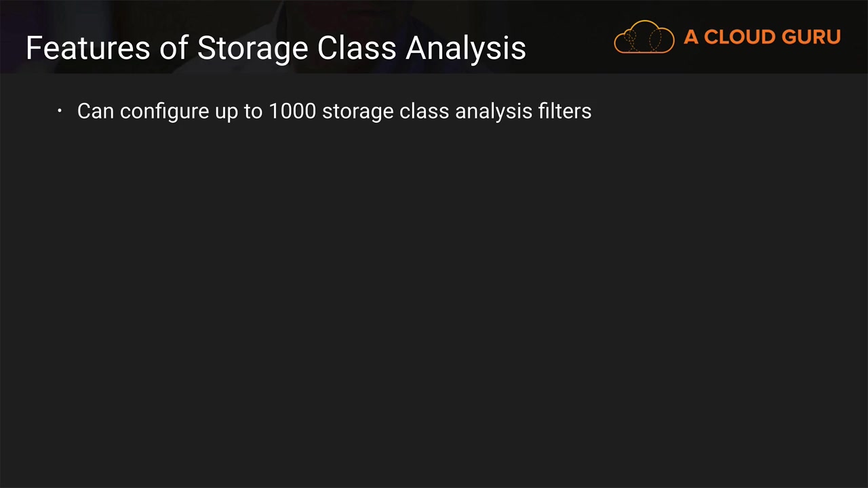868x488 pixels.
Task: Click the number '1000' in the bullet
Action: 292,110
